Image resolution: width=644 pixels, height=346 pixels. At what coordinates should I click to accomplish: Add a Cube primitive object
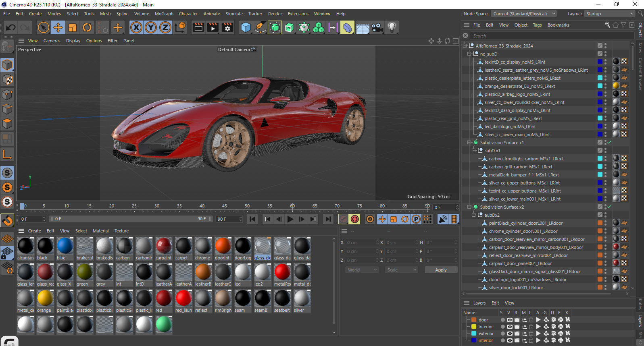[x=246, y=27]
